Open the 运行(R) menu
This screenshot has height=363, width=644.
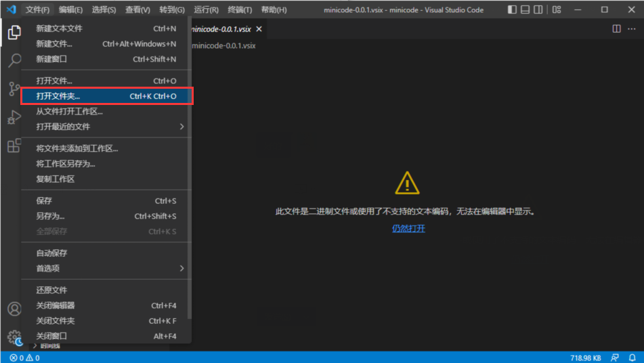pos(206,9)
